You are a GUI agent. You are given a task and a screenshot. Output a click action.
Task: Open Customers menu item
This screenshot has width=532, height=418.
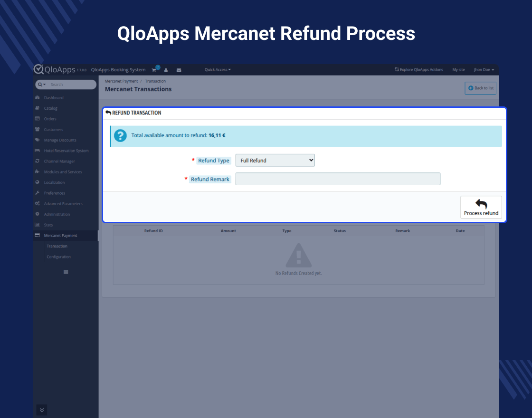tap(53, 130)
